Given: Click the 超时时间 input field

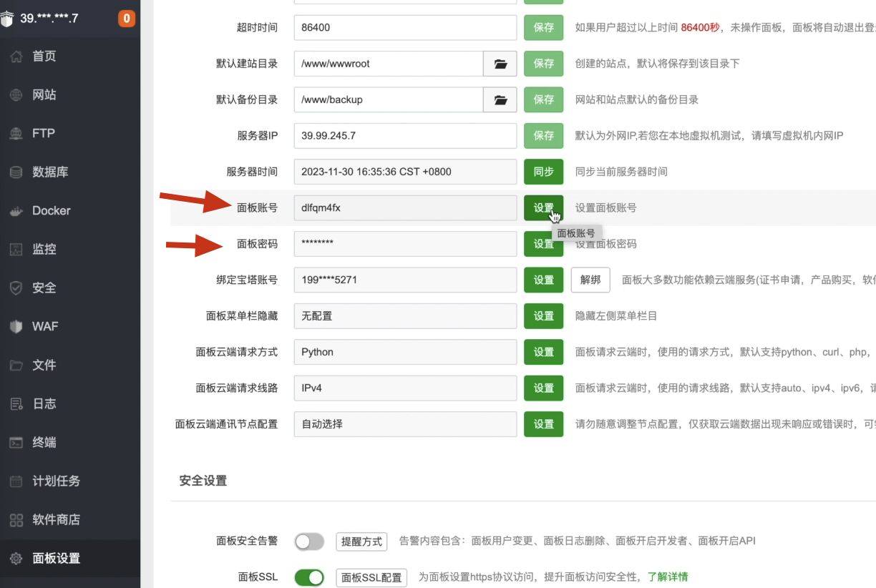Looking at the screenshot, I should click(405, 27).
